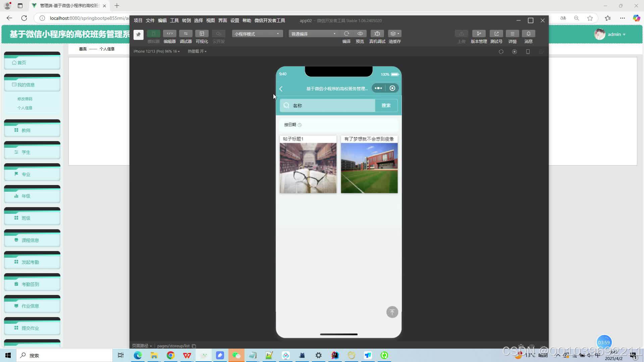Open the 工具 menu
644x362 pixels.
point(174,20)
